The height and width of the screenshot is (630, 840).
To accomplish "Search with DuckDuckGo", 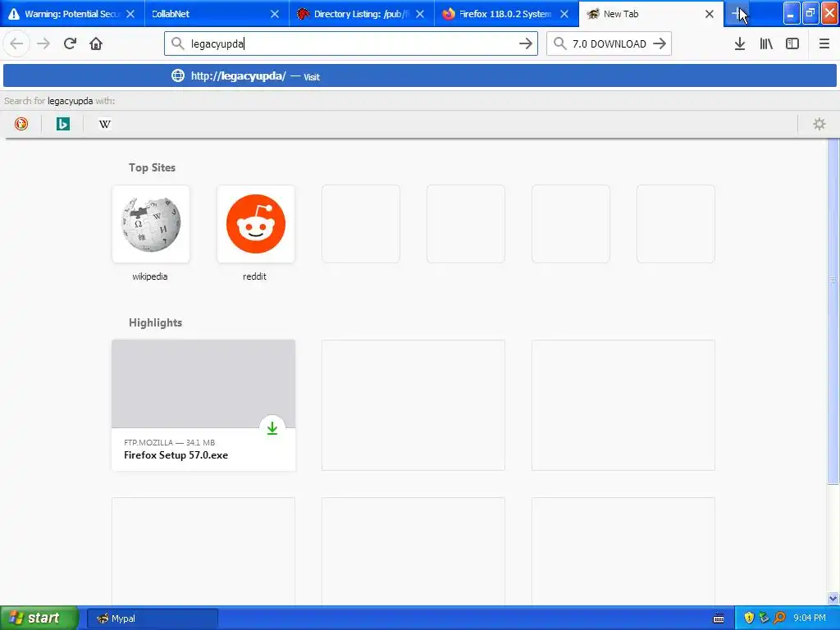I will click(21, 125).
